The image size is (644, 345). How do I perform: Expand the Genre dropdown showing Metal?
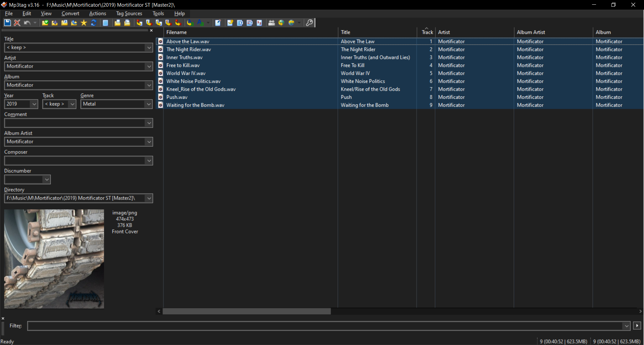(149, 104)
